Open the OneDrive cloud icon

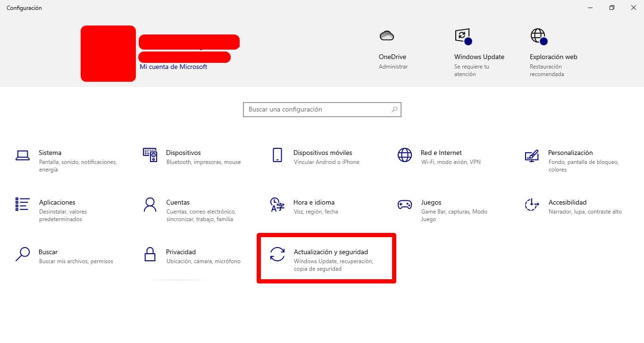[x=387, y=35]
